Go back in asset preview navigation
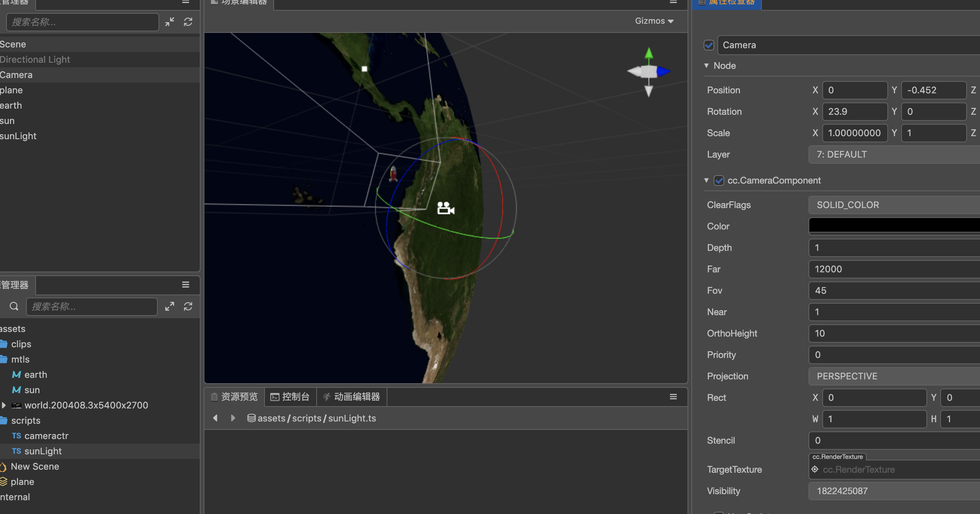Screen dimensions: 980x514 point(216,418)
